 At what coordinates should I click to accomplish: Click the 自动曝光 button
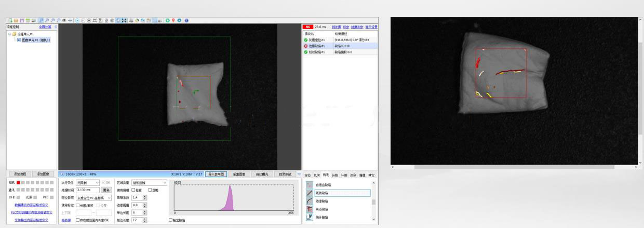click(x=263, y=174)
